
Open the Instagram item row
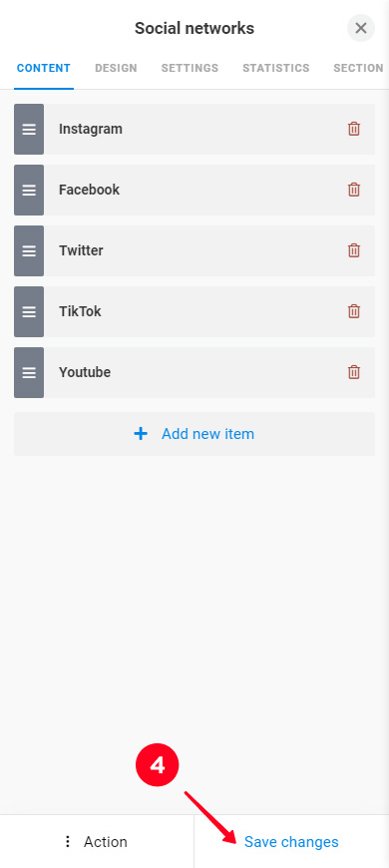[194, 129]
